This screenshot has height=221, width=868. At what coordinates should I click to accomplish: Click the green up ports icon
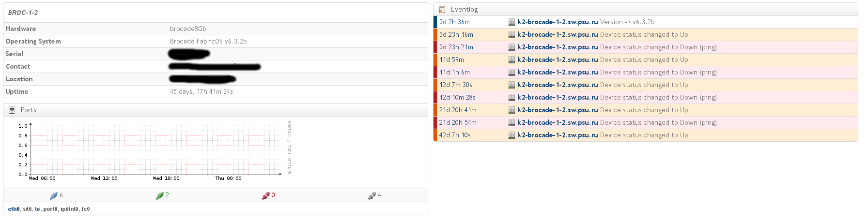[159, 195]
